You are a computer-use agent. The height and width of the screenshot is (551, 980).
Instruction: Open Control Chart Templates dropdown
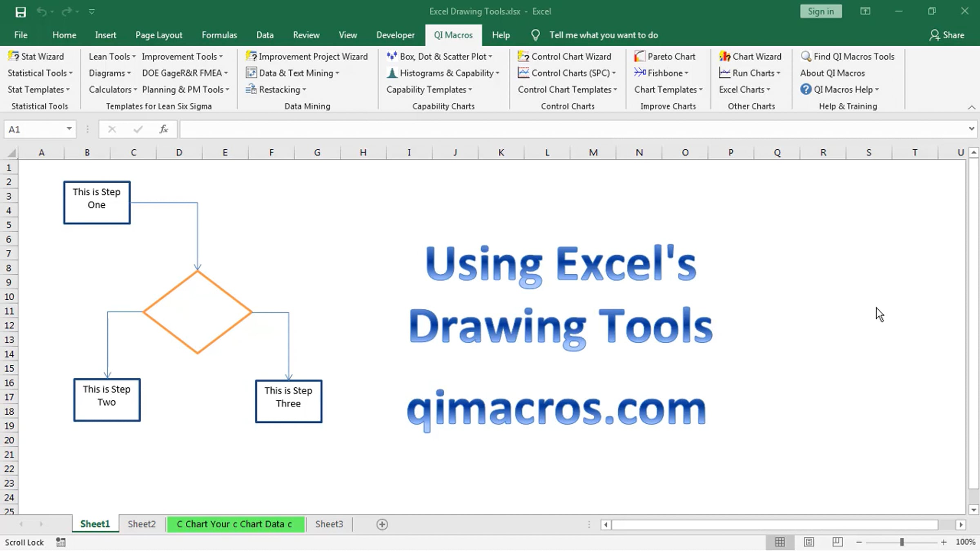(568, 89)
